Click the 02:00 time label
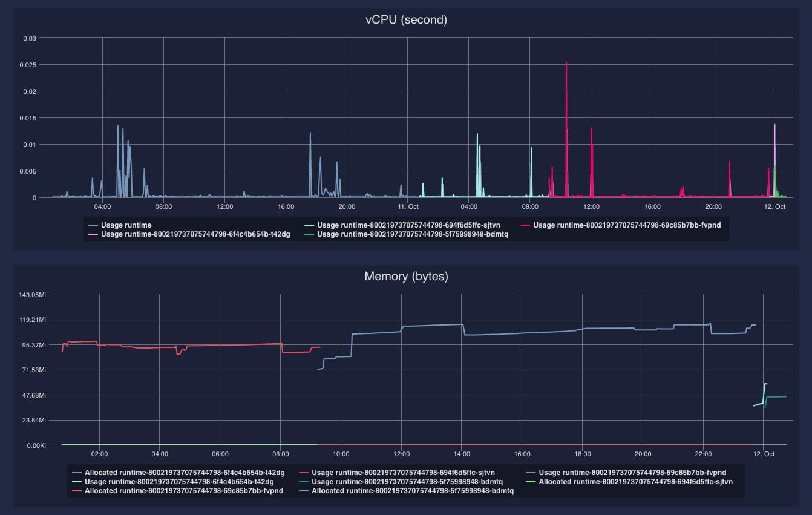 [99, 453]
